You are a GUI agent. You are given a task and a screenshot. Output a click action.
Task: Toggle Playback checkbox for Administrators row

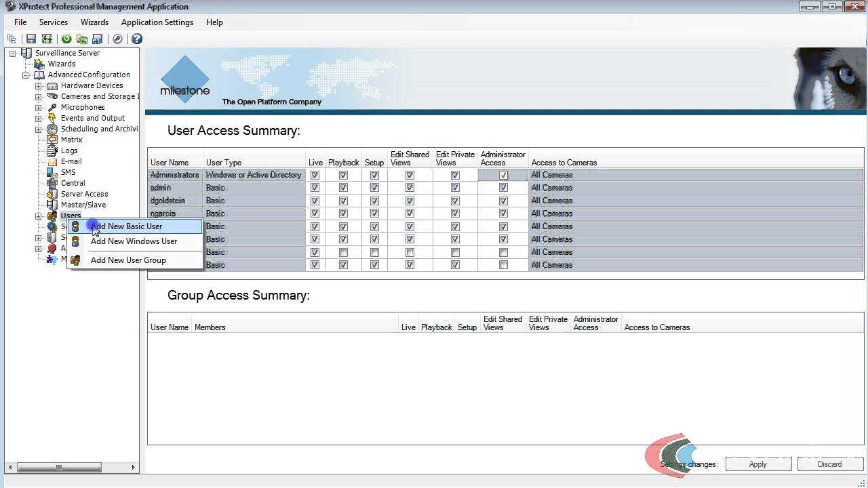(343, 175)
